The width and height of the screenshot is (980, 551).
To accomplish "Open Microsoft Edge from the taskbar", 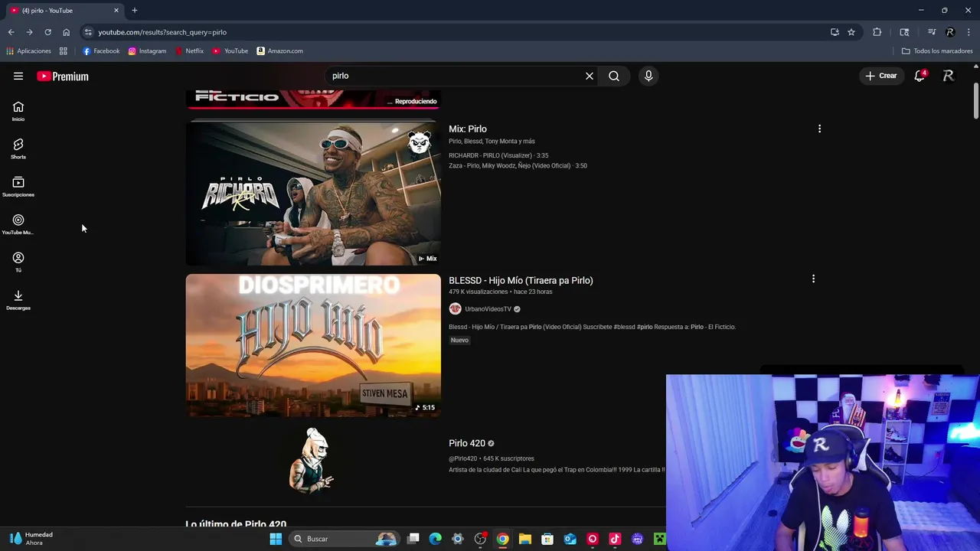I will click(436, 539).
